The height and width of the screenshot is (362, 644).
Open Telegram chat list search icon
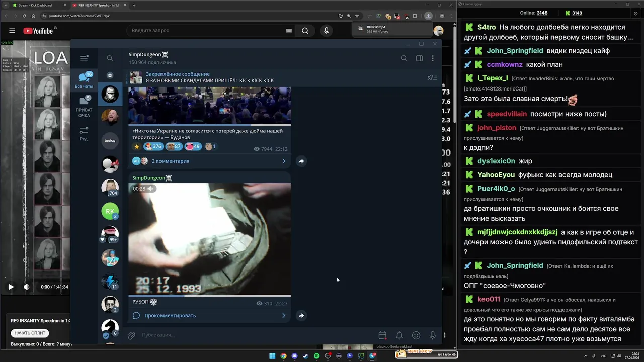pos(110,58)
